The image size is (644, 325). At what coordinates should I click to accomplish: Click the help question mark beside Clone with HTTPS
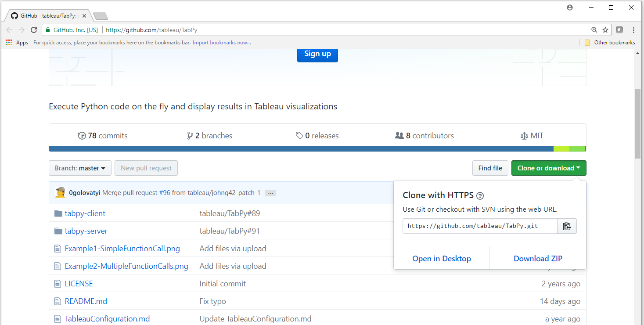[480, 196]
